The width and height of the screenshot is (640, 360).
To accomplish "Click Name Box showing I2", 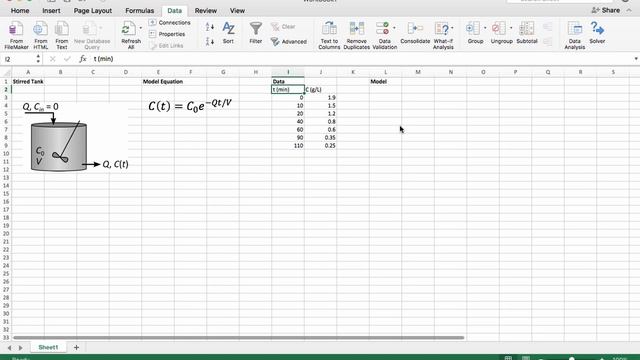I will tap(19, 59).
